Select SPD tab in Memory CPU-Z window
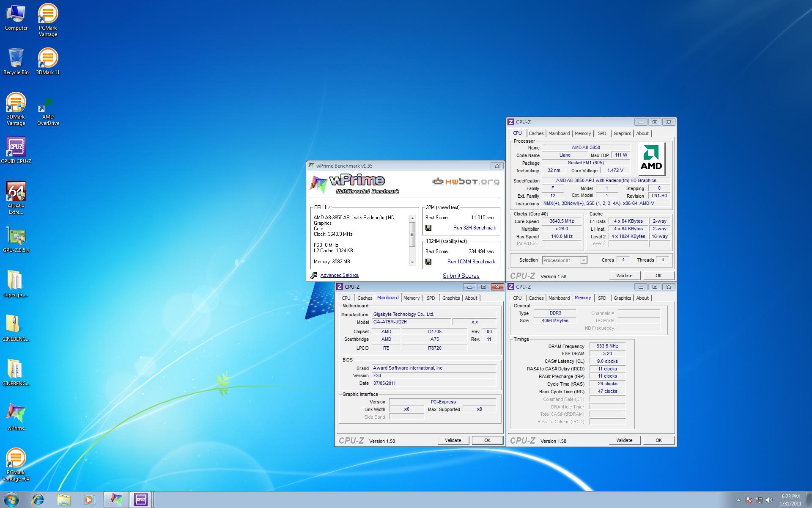The image size is (812, 508). click(602, 298)
